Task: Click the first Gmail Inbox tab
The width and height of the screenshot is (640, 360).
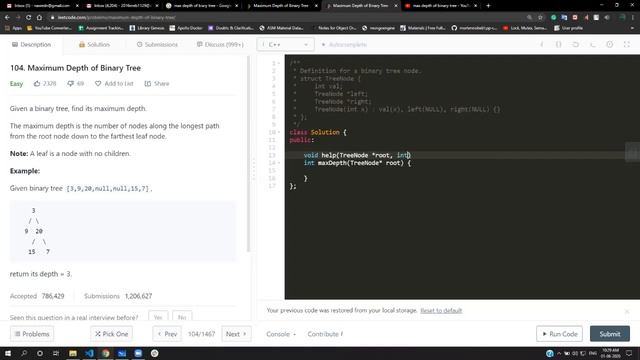Action: 42,6
